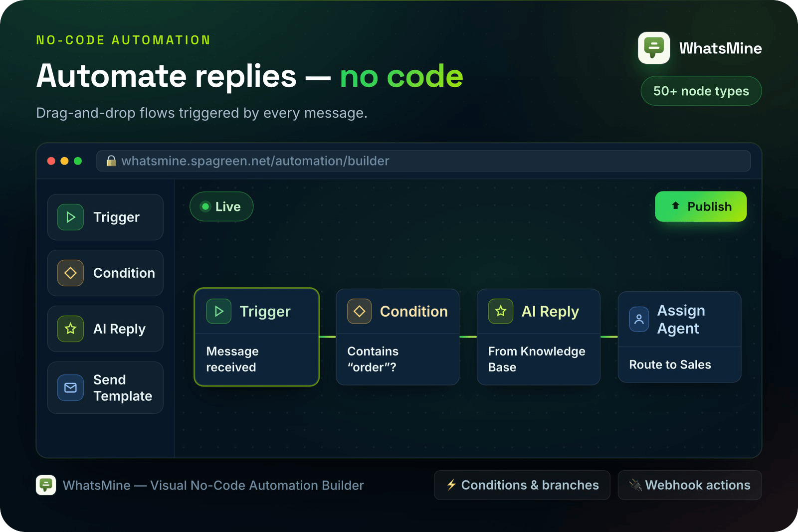Click the padlock icon in address bar
Image resolution: width=798 pixels, height=532 pixels.
coord(111,161)
